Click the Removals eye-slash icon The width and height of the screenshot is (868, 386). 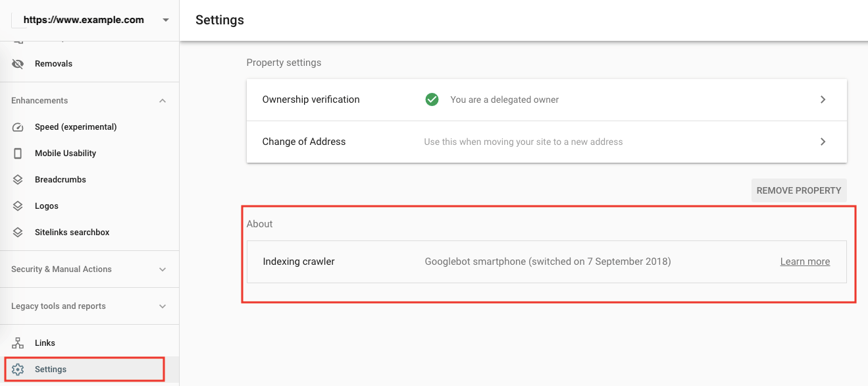(x=18, y=64)
